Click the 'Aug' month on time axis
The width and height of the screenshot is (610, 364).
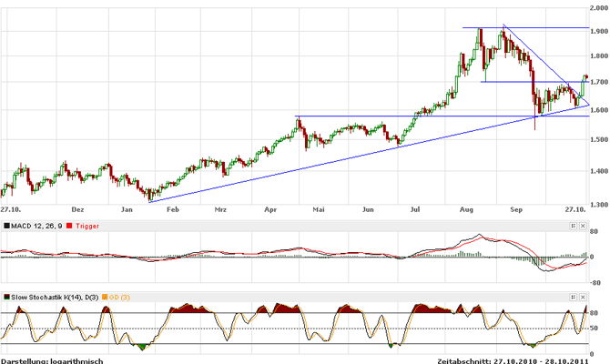click(468, 209)
